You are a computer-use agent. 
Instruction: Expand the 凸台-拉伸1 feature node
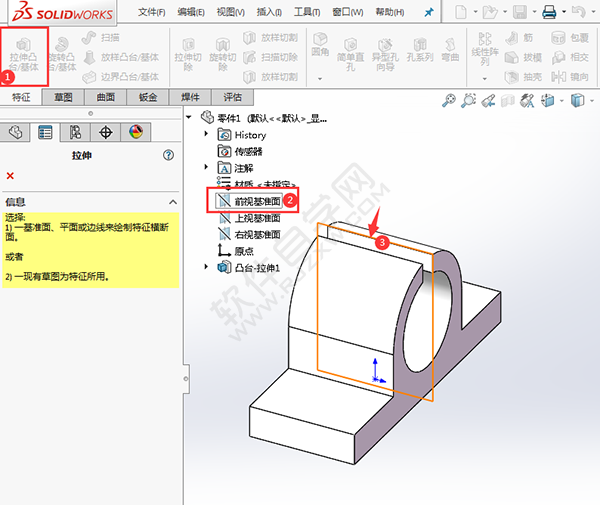(x=206, y=266)
